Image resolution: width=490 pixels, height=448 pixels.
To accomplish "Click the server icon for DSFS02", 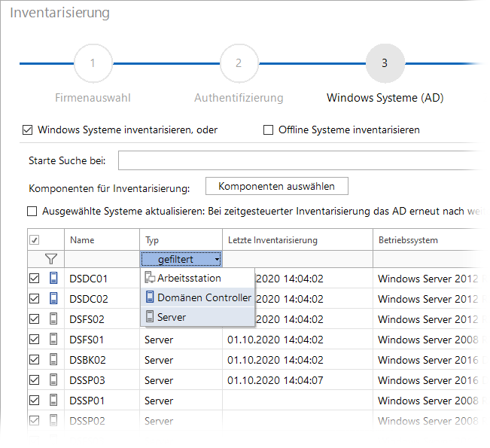I will tap(53, 318).
